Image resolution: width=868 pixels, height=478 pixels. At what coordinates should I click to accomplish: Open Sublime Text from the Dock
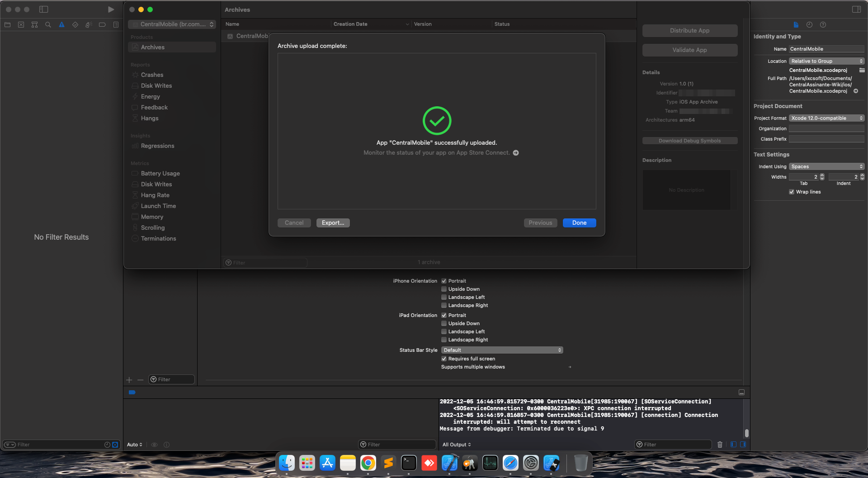point(388,463)
